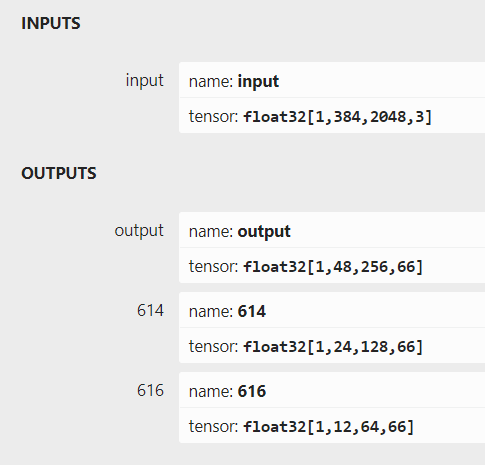
Task: Click the left-side 616 row label
Action: point(150,390)
